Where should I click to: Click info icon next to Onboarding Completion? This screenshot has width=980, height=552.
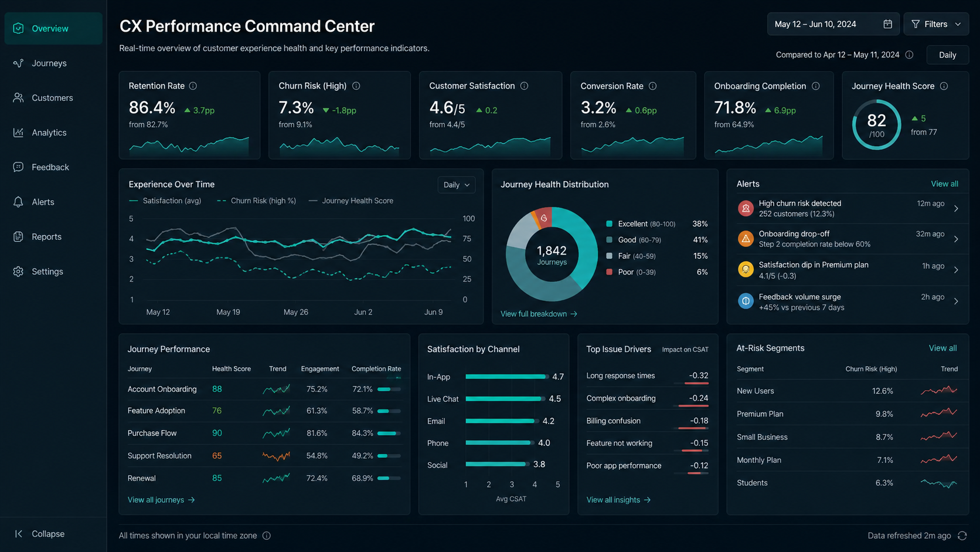815,86
